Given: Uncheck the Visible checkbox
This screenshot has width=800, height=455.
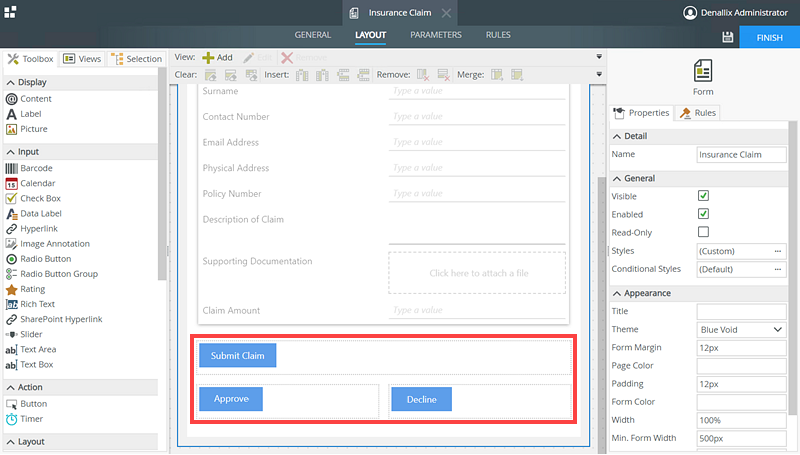Looking at the screenshot, I should tap(703, 196).
